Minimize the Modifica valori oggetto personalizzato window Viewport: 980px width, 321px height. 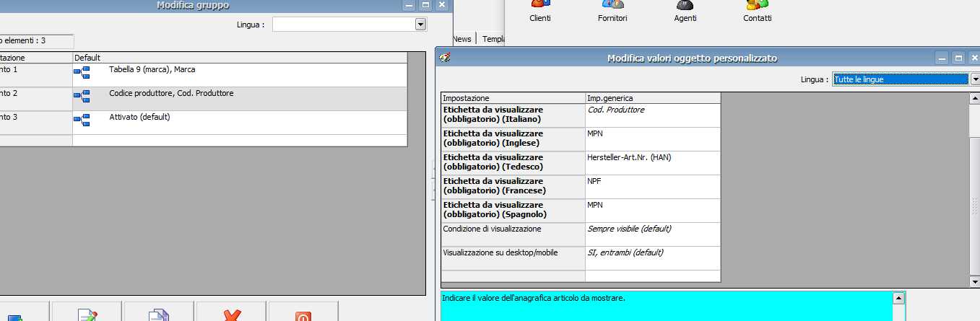942,58
